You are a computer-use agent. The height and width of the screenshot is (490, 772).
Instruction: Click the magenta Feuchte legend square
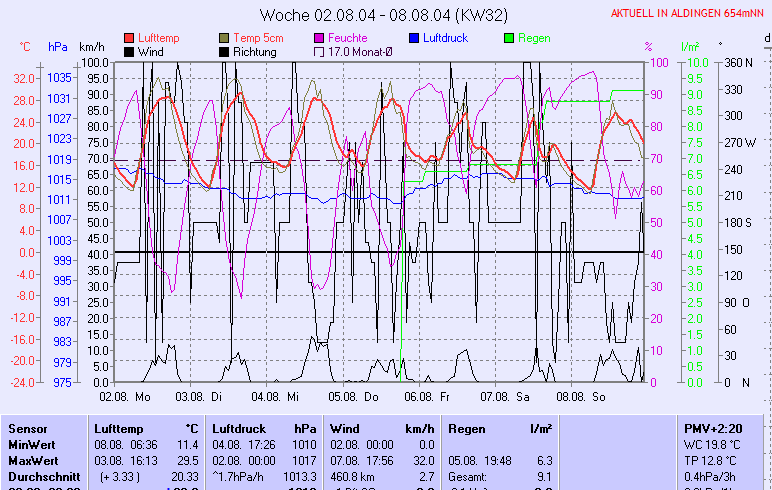tap(319, 38)
